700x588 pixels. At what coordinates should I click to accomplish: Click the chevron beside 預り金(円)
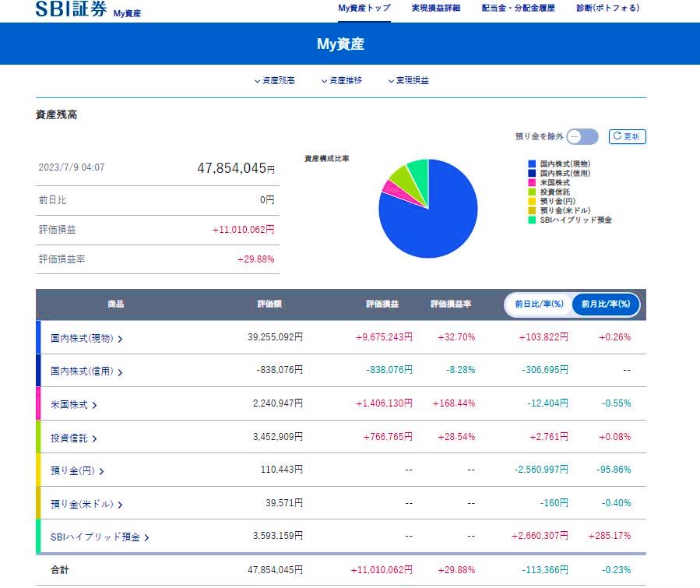click(x=102, y=471)
